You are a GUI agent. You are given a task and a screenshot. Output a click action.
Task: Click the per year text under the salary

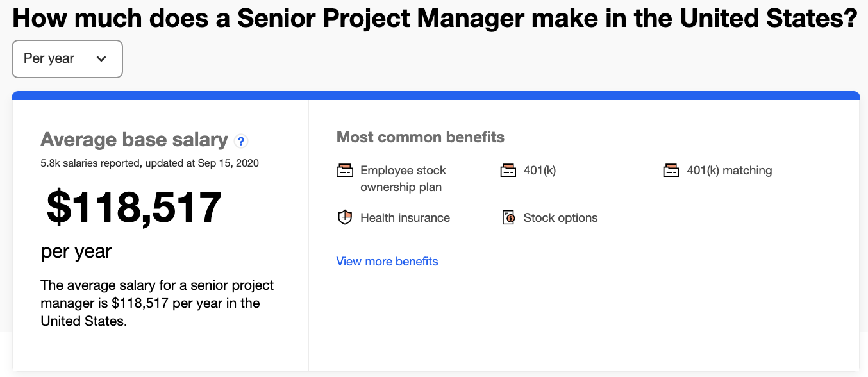pos(76,251)
